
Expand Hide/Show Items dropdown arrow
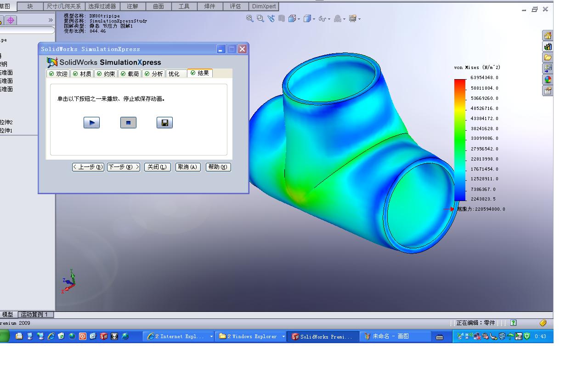(329, 19)
